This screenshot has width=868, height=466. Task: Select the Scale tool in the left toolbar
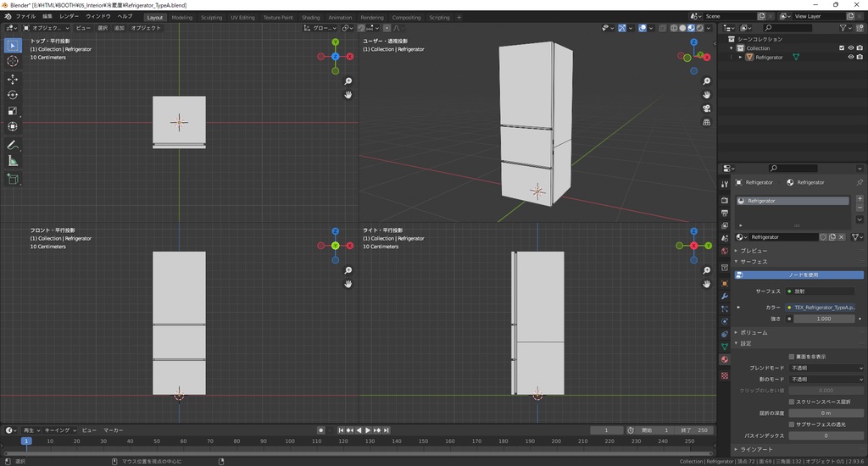(13, 111)
